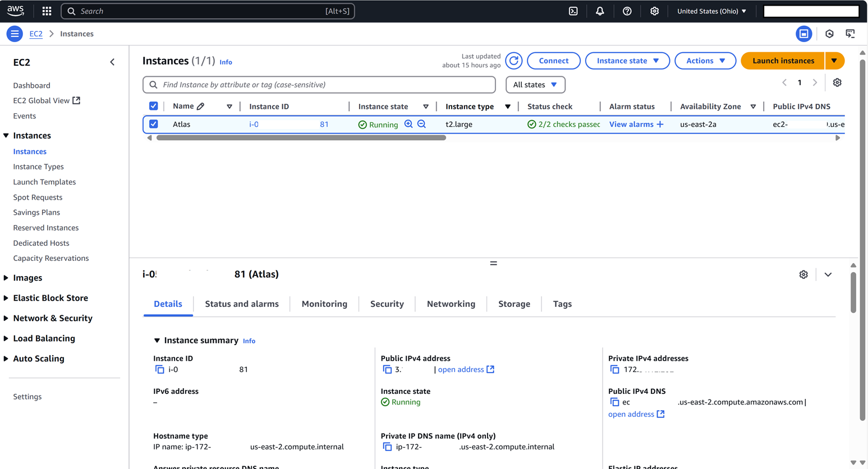Open the Tags tab
Image resolution: width=868 pixels, height=469 pixels.
(x=562, y=304)
